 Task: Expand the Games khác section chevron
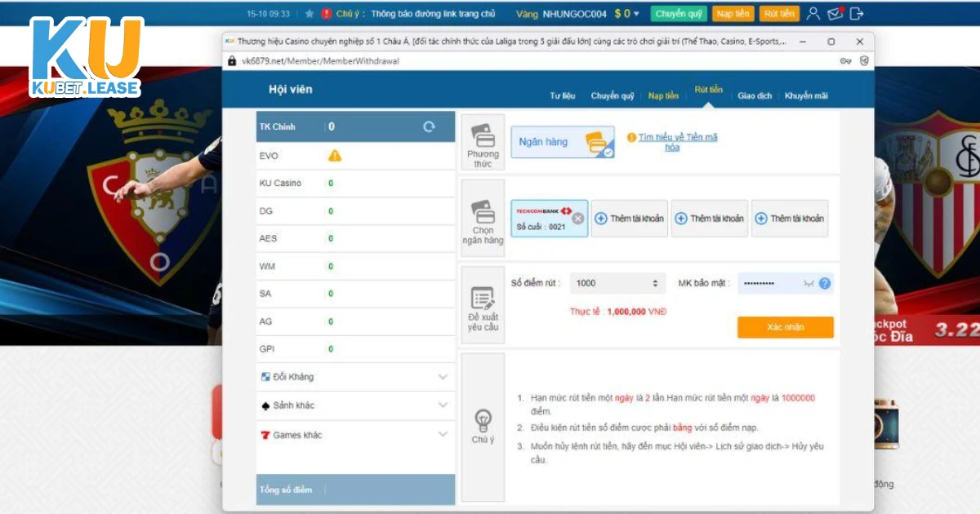pos(443,435)
